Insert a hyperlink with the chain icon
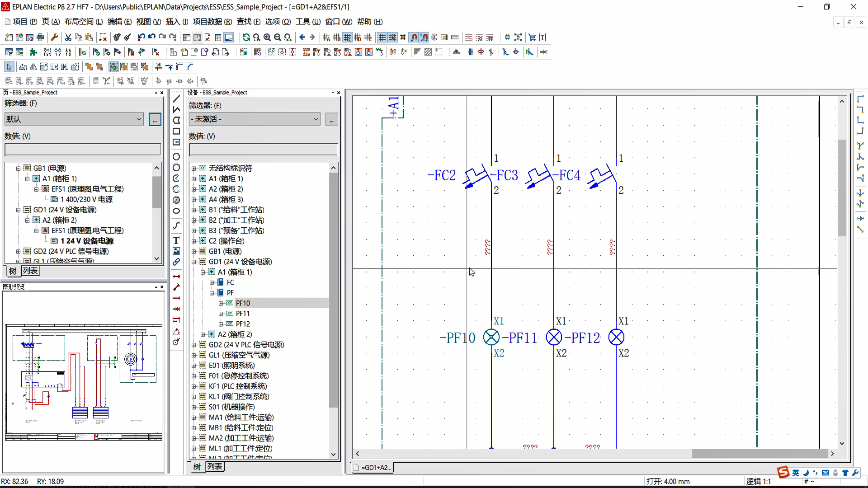This screenshot has width=868, height=488. point(176,262)
